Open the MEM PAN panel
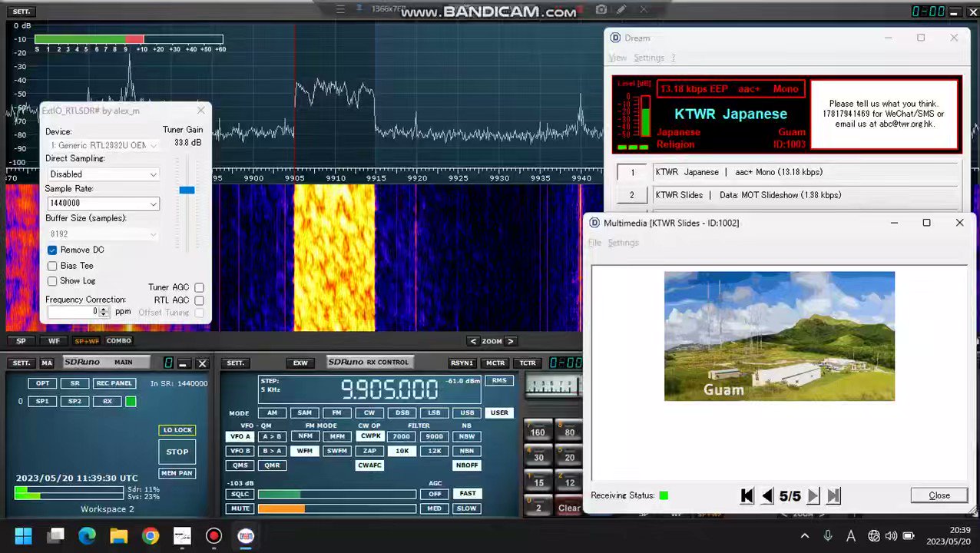 177,473
